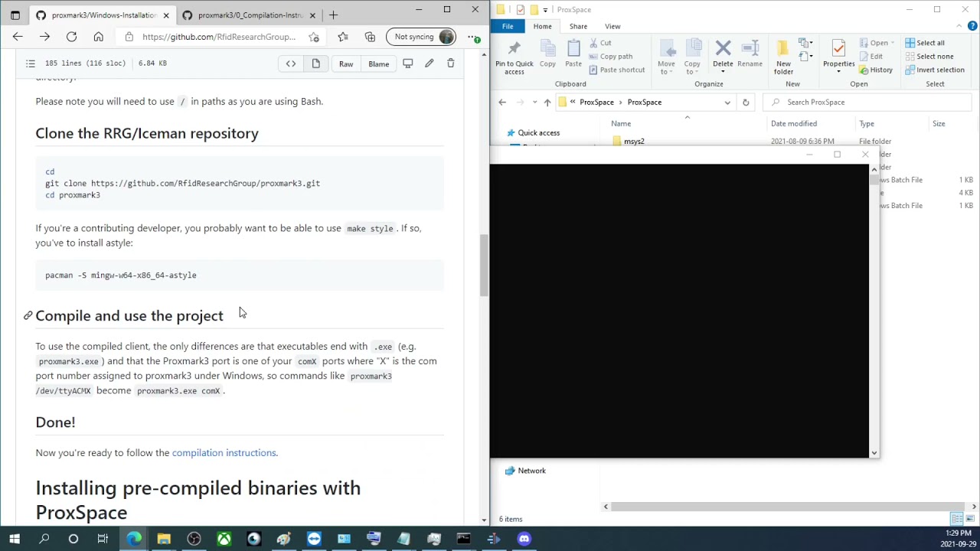980x551 pixels.
Task: Click the Search ProxSpace field
Action: tap(867, 102)
